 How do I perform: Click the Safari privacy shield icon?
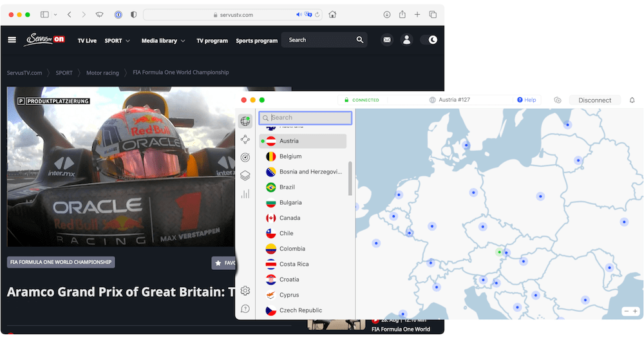click(x=133, y=14)
